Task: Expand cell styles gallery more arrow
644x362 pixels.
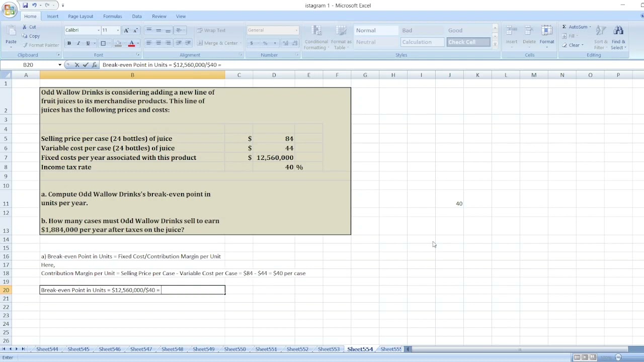Action: pos(495,45)
